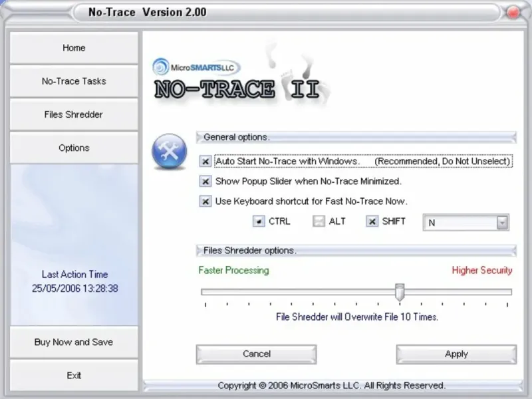Click the Last Action Time label

[x=74, y=274]
